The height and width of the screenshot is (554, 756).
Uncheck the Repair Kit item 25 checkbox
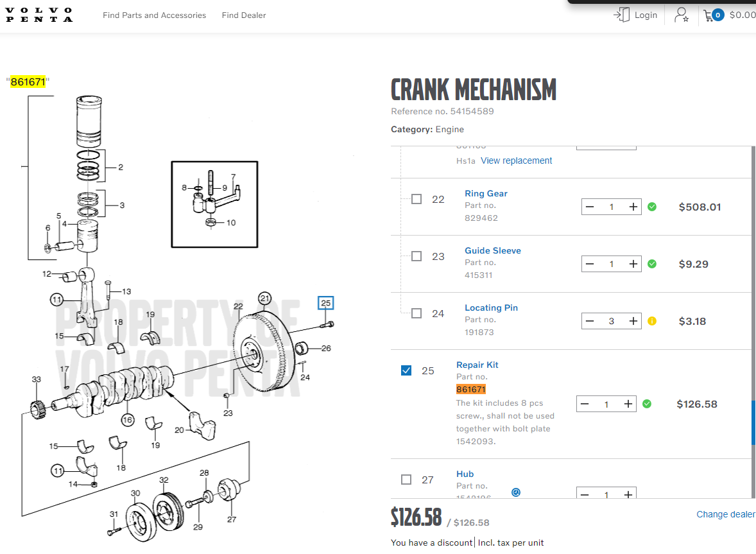pyautogui.click(x=406, y=370)
